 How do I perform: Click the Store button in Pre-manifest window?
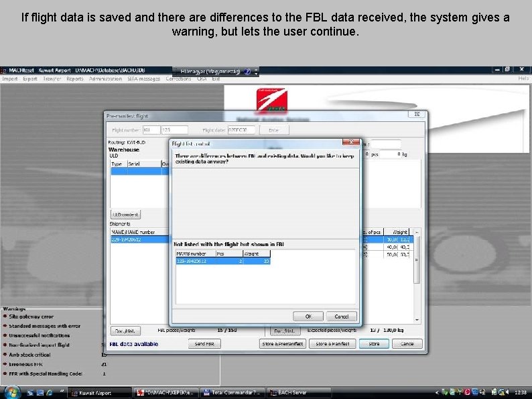[x=374, y=343]
